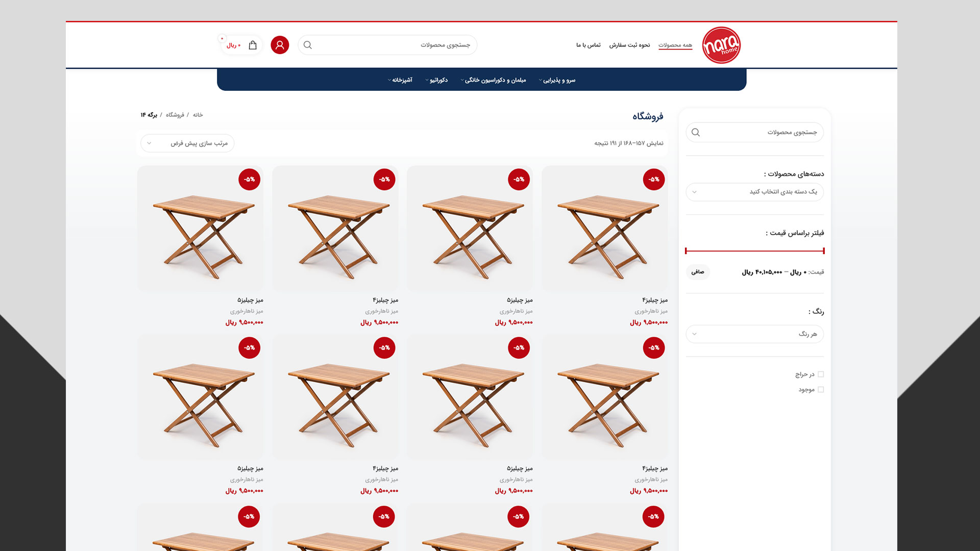Open the 'مرتب سازی پیش فرض' sort dropdown

[187, 143]
